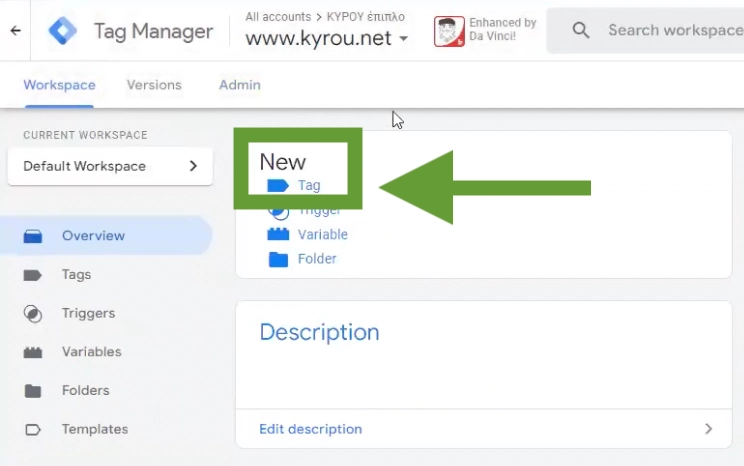The width and height of the screenshot is (744, 466).
Task: Click the Enhanced by Da Vinci! text
Action: point(502,29)
